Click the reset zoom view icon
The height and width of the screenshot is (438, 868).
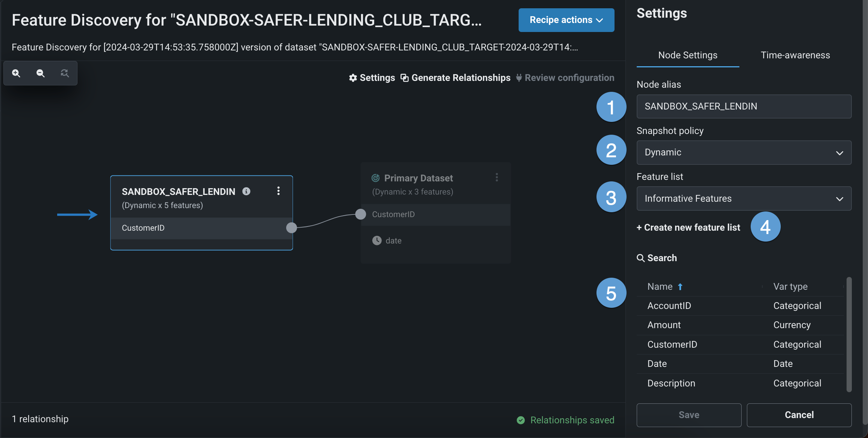[x=65, y=73]
